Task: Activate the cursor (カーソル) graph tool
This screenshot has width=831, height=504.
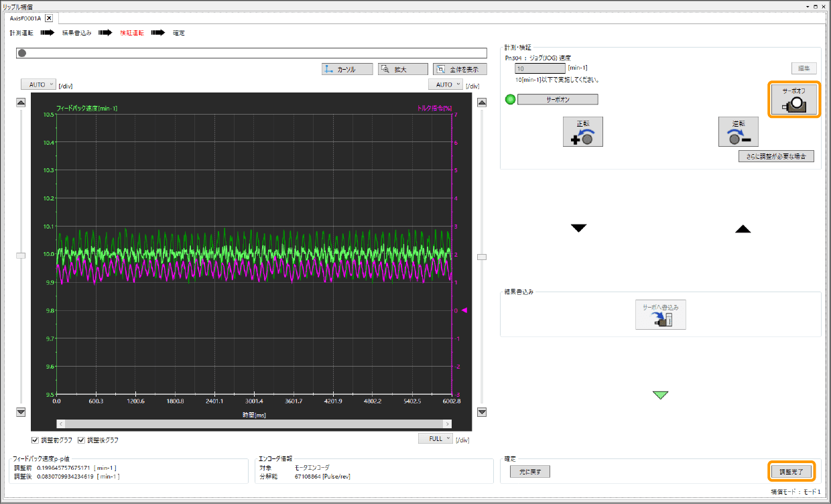Action: coord(347,69)
